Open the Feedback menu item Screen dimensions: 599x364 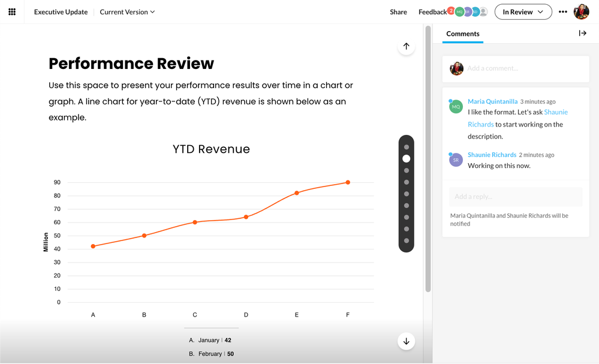point(432,12)
